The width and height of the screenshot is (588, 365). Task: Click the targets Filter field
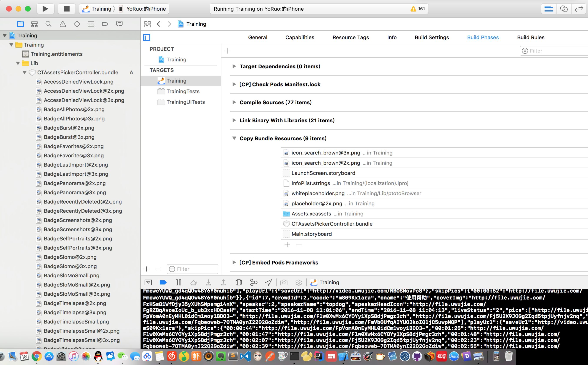tap(193, 269)
